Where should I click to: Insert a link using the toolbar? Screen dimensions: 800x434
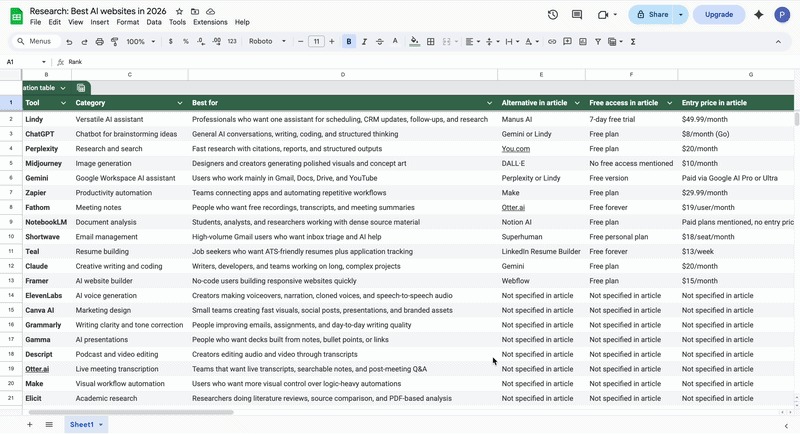(x=552, y=42)
